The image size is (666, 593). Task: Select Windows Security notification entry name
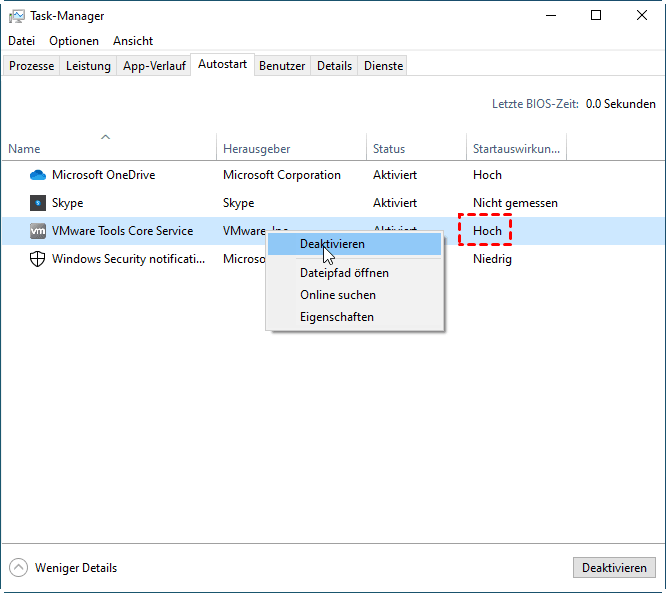(128, 259)
